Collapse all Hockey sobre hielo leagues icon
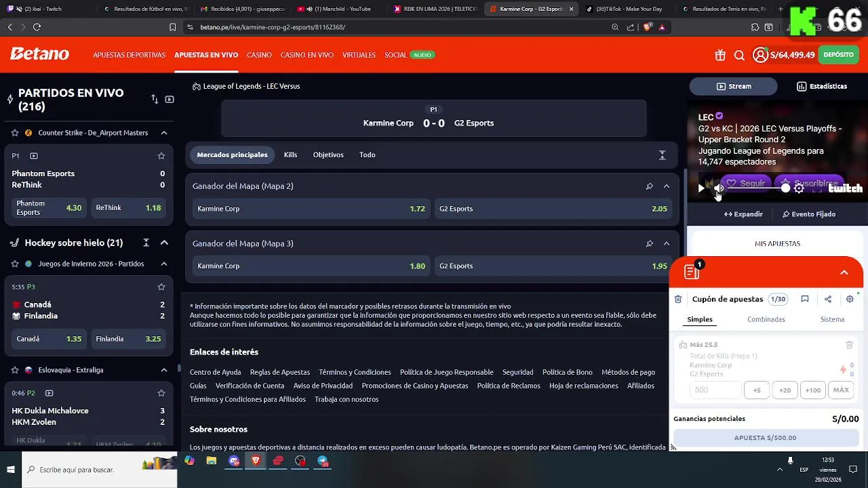Viewport: 868px width, 488px height. point(146,243)
